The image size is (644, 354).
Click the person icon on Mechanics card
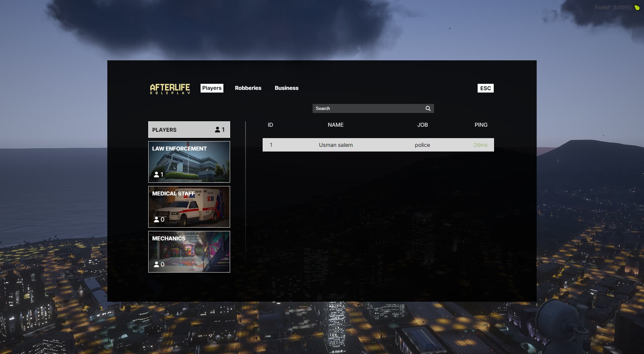[157, 264]
